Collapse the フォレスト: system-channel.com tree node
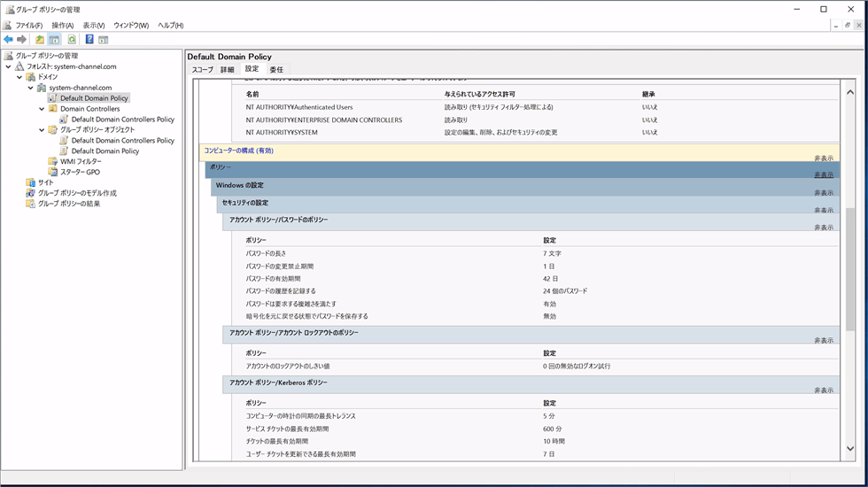Screen dimensions: 868x487 coord(9,66)
